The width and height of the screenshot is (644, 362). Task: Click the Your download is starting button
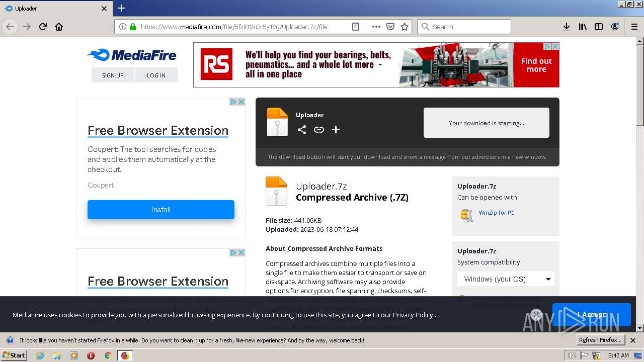[x=487, y=123]
